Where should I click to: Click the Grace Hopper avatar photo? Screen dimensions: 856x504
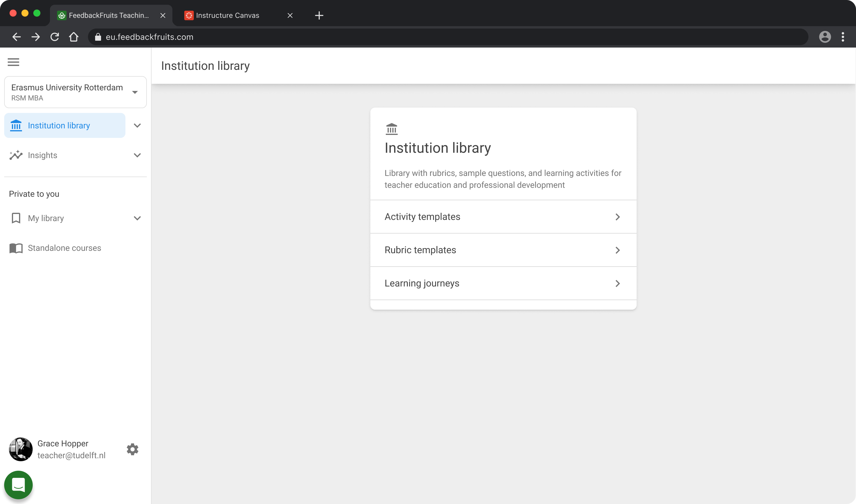click(21, 449)
